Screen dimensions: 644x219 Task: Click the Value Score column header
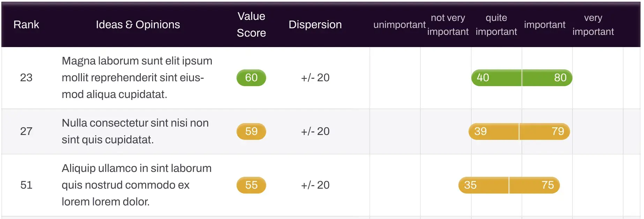[251, 24]
